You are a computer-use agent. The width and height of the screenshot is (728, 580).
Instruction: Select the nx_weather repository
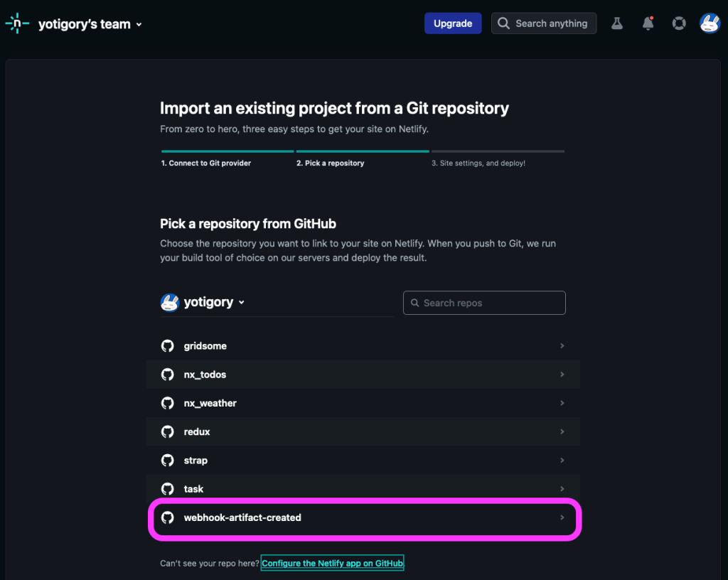363,403
